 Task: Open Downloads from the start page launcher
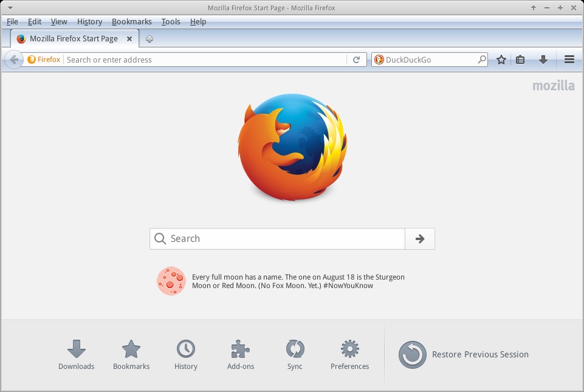pos(77,355)
